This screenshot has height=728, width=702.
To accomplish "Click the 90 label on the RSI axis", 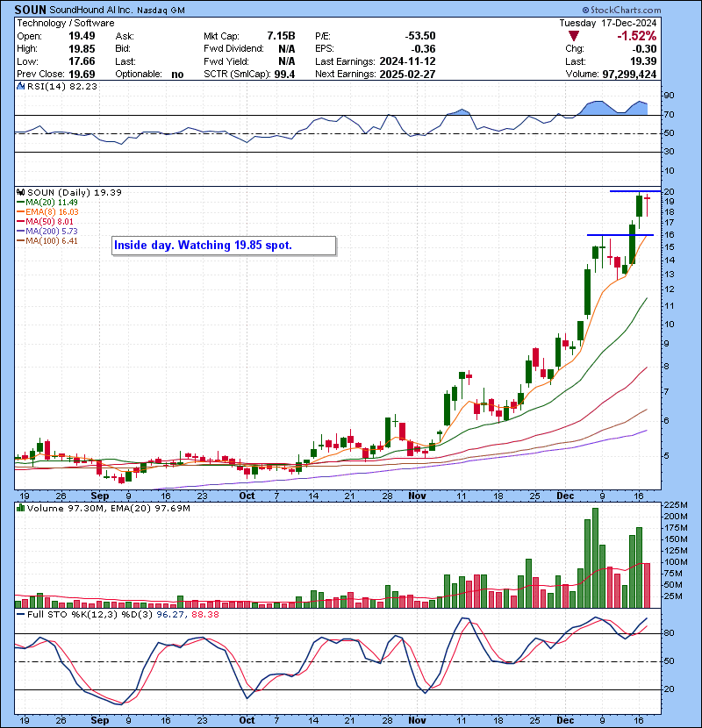I will click(x=669, y=96).
